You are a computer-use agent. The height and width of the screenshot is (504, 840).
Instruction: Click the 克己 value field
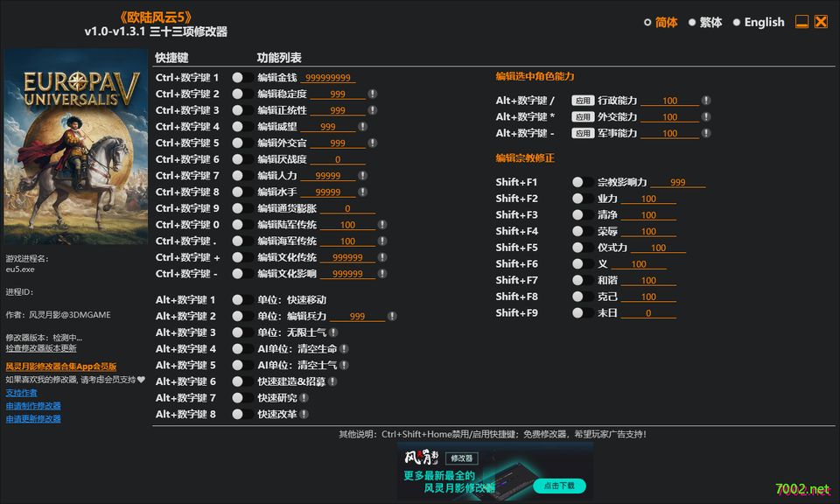click(648, 297)
